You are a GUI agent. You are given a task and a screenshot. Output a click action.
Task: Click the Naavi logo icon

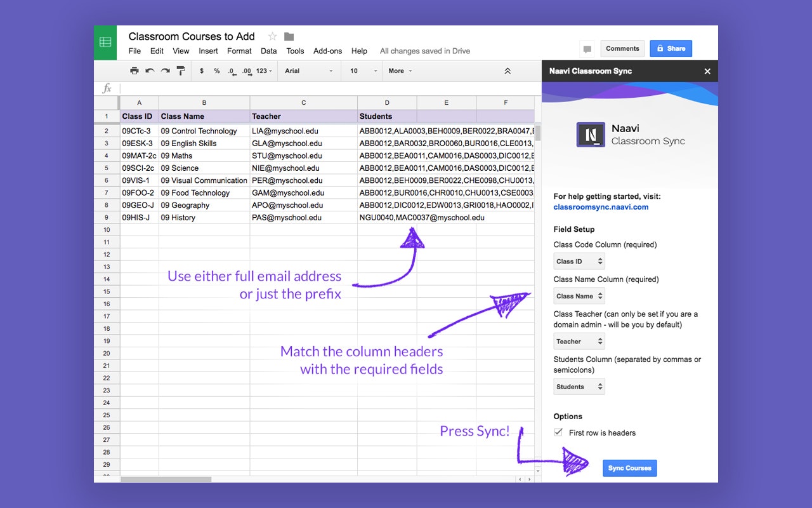click(591, 135)
